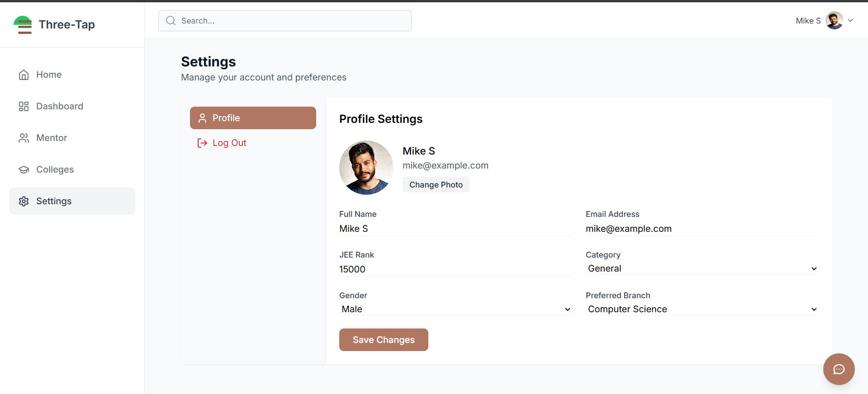868x394 pixels.
Task: Click the Log Out arrow icon
Action: click(202, 143)
